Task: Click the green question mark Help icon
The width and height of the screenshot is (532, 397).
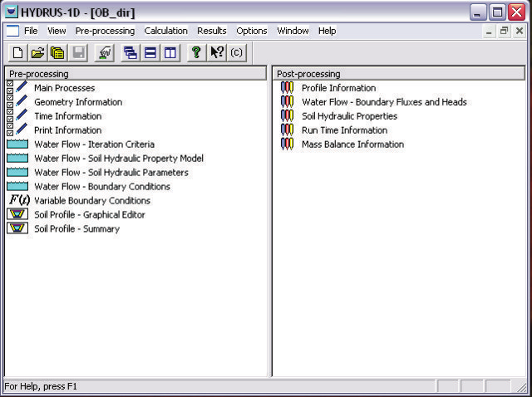Action: point(196,53)
